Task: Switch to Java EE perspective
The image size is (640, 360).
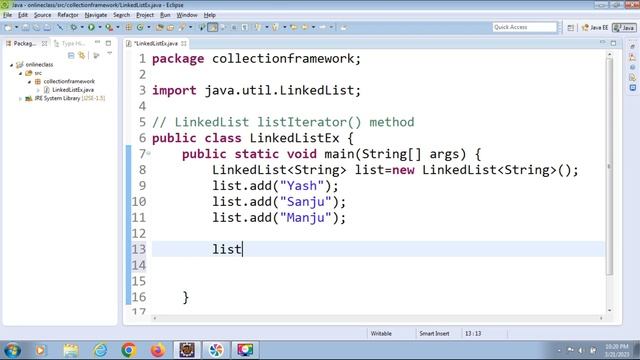Action: (595, 27)
